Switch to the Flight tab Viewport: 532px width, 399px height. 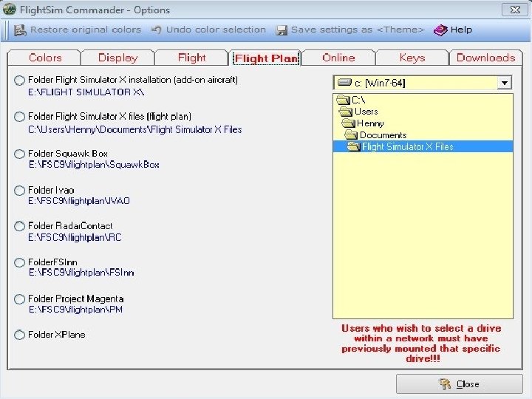191,58
